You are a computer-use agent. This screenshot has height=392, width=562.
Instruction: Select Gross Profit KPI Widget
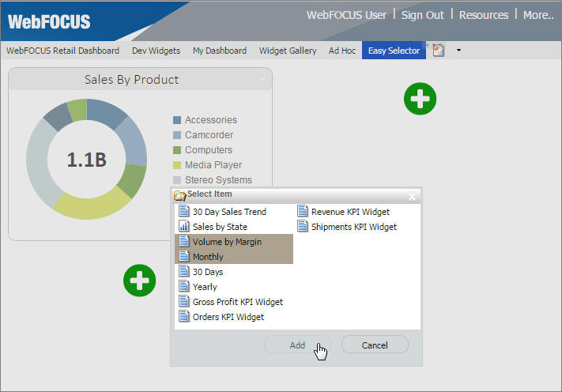click(231, 302)
